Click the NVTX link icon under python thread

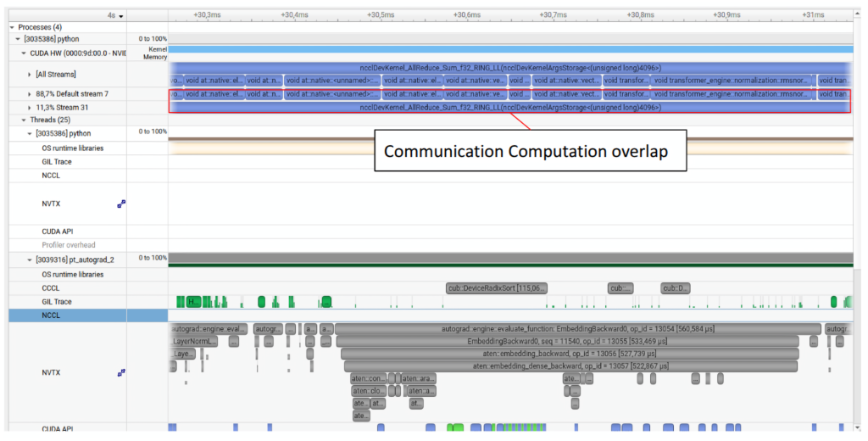[x=121, y=204]
